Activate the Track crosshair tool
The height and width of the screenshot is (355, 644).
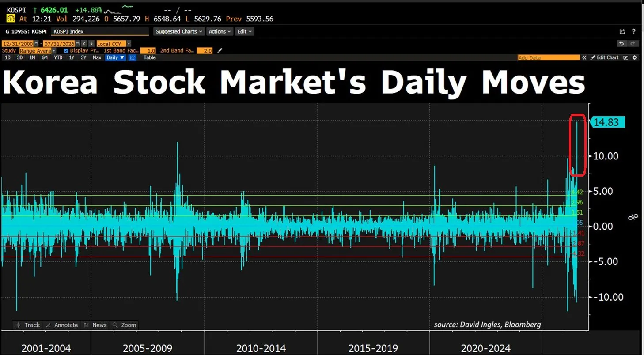coord(28,325)
